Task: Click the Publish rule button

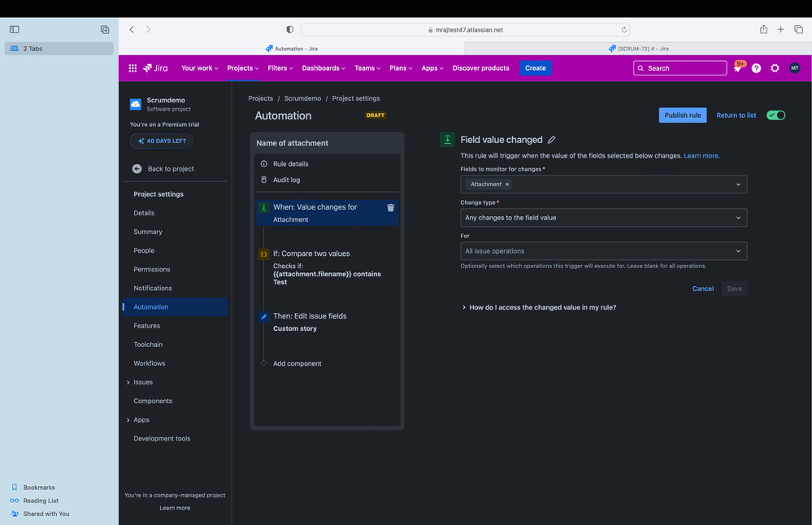Action: click(682, 115)
